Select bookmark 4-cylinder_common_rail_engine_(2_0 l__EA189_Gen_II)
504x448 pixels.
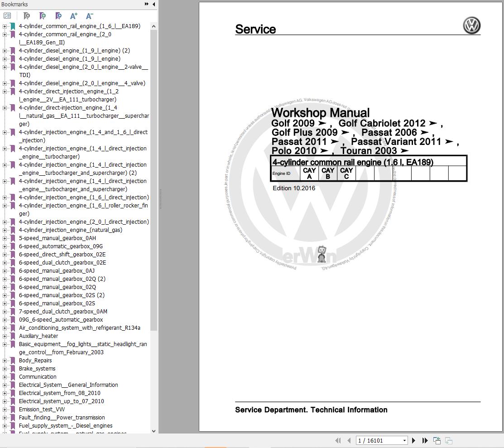coord(65,38)
